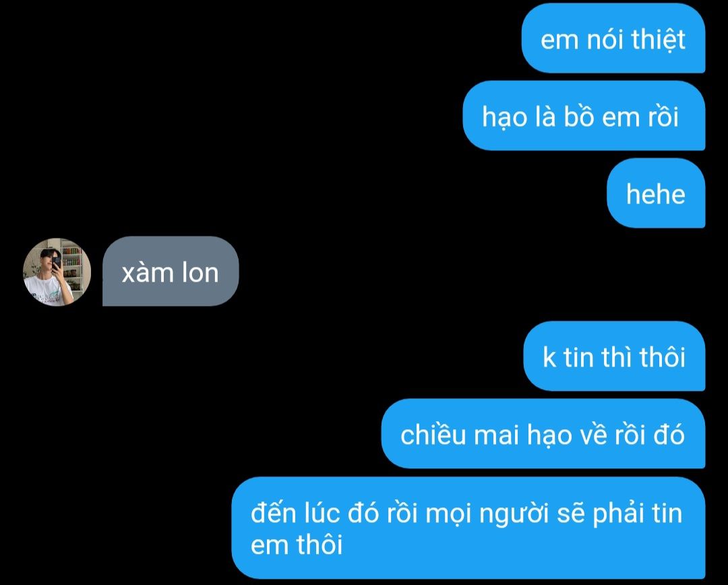Screen dimensions: 728x585
Task: Tap the gray 'xàm lon' message bubble
Action: (171, 271)
